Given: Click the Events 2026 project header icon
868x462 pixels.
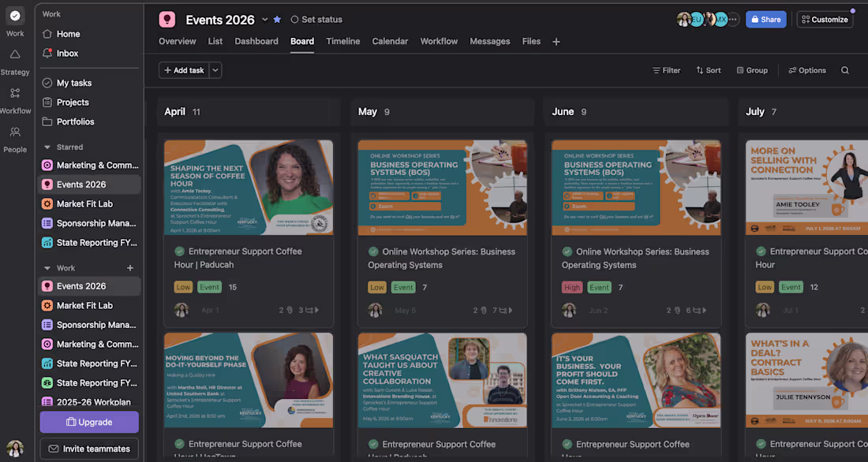Looking at the screenshot, I should pos(166,20).
